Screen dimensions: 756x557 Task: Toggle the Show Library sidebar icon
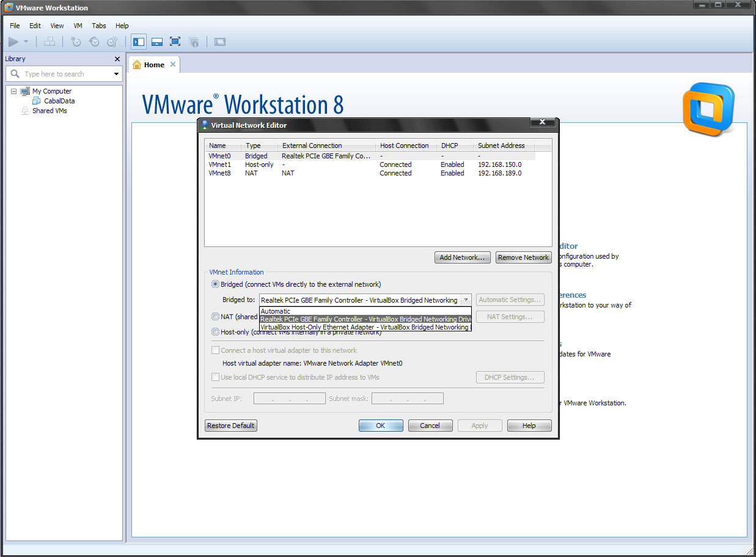[x=139, y=42]
